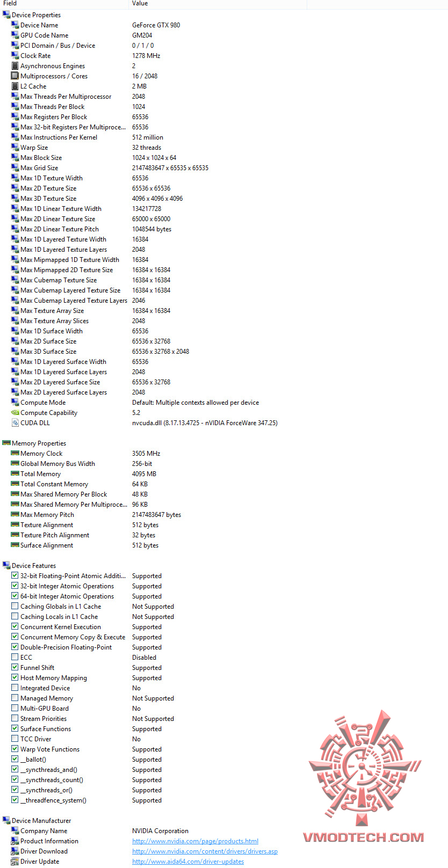Select the Memory Properties group row

(x=39, y=443)
